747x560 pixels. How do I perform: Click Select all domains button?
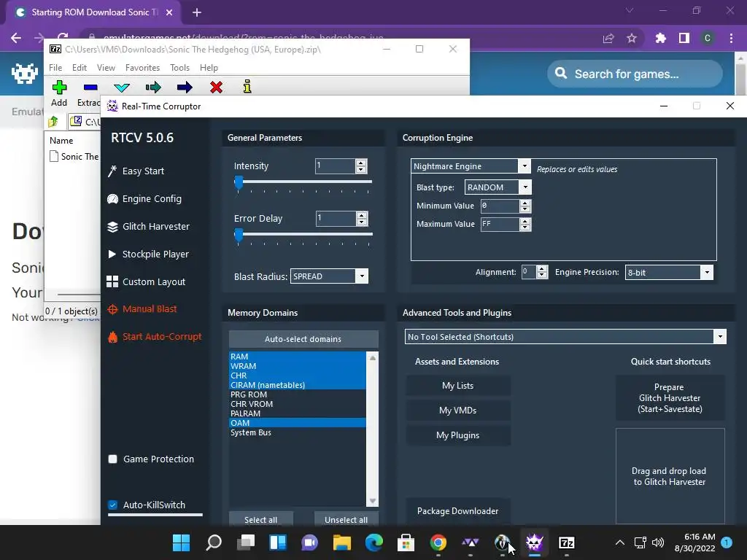[x=260, y=519]
